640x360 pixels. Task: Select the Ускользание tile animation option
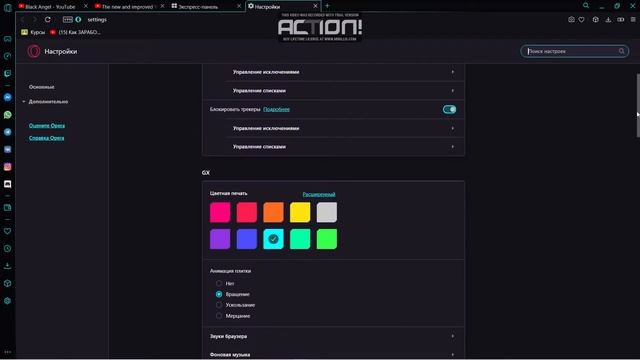pyautogui.click(x=219, y=305)
